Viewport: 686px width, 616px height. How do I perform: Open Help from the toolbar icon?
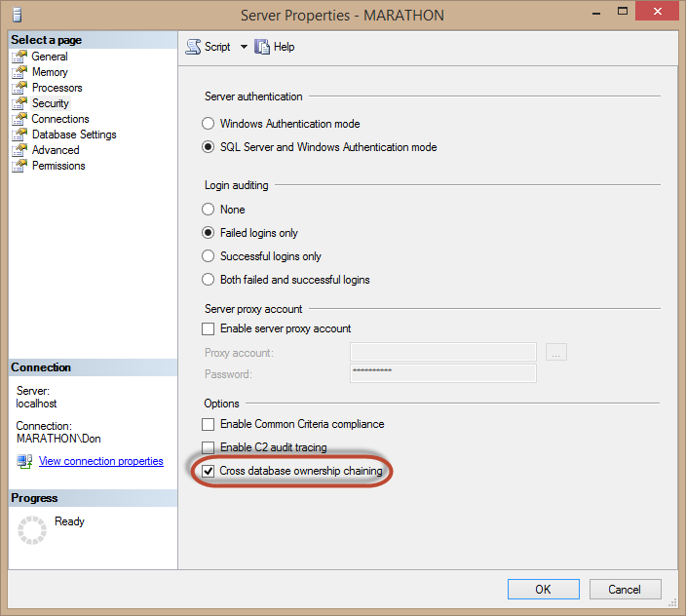[262, 47]
